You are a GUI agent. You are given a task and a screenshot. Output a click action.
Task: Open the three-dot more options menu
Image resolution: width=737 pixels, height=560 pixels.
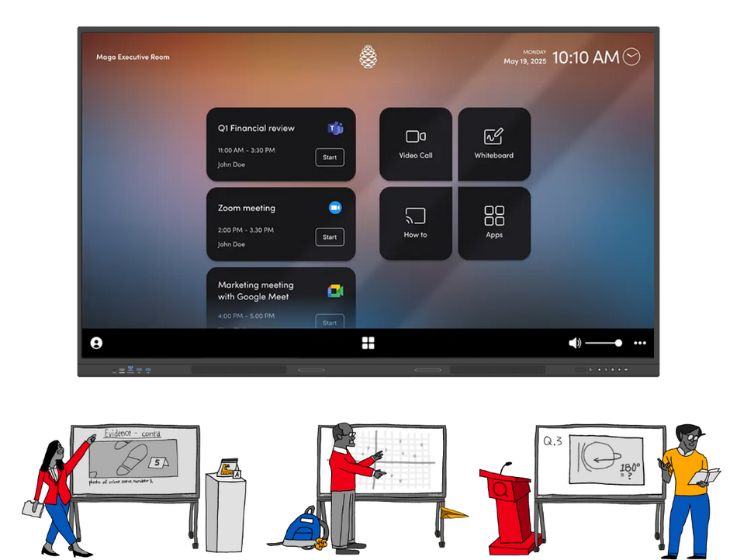639,342
